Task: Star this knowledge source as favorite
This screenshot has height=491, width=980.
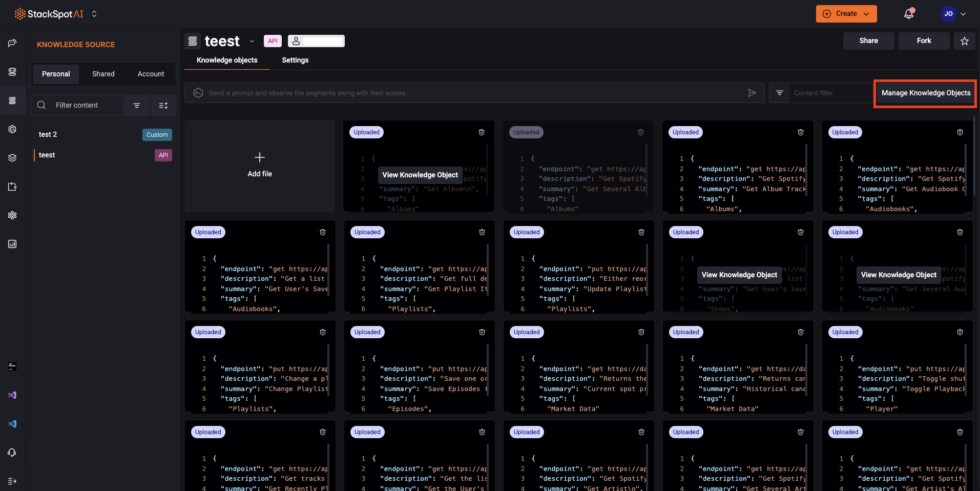Action: pos(965,40)
